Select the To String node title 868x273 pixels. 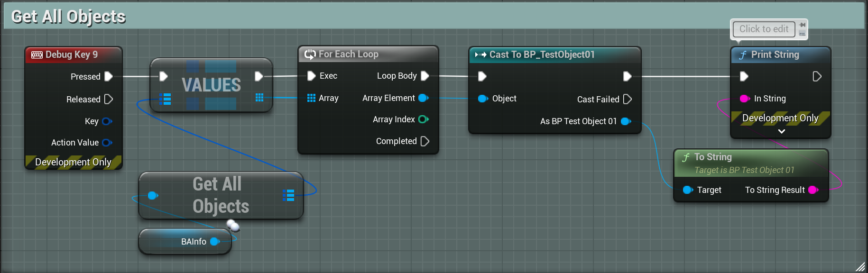pyautogui.click(x=713, y=157)
